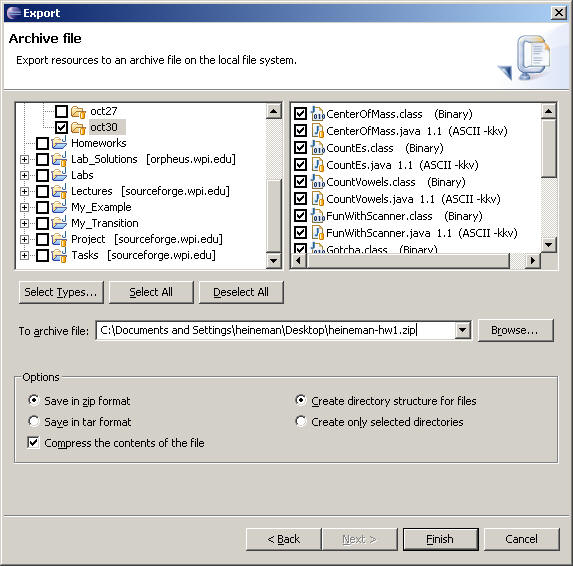Click the FunWithScanner.class file icon
573x566 pixels.
coord(318,216)
